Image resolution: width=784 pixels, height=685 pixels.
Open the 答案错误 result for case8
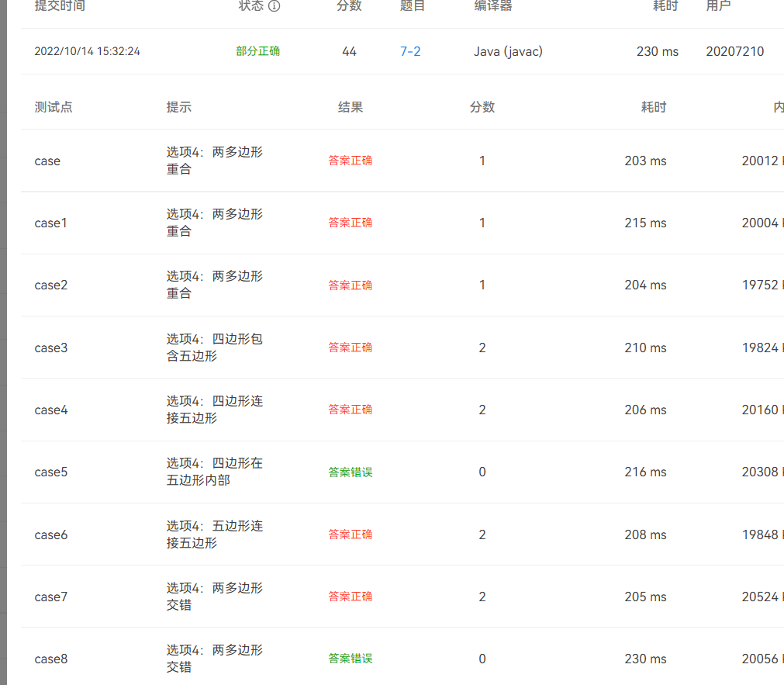tap(350, 659)
